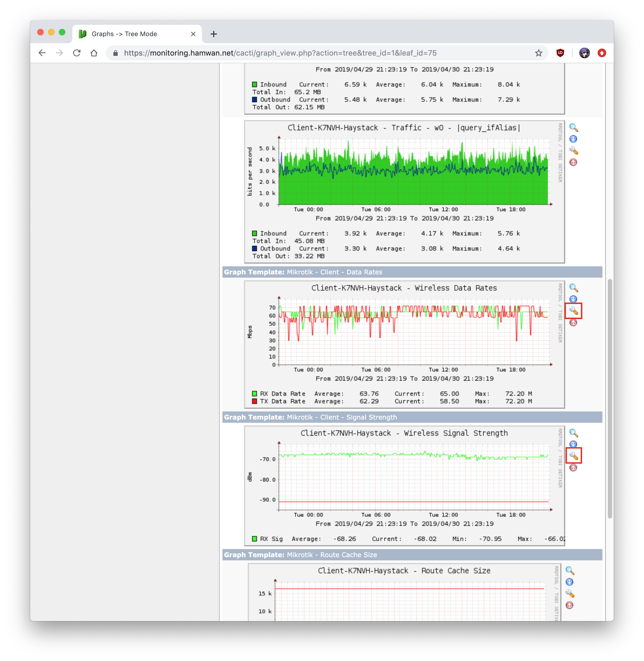This screenshot has width=644, height=661.
Task: Reload the current page
Action: [77, 53]
